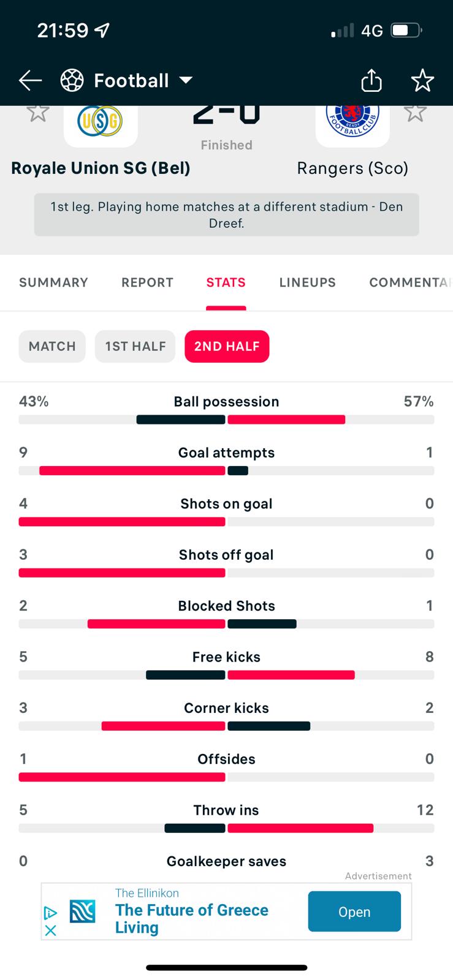
Task: Select the 2ND HALF stats filter
Action: pyautogui.click(x=227, y=346)
